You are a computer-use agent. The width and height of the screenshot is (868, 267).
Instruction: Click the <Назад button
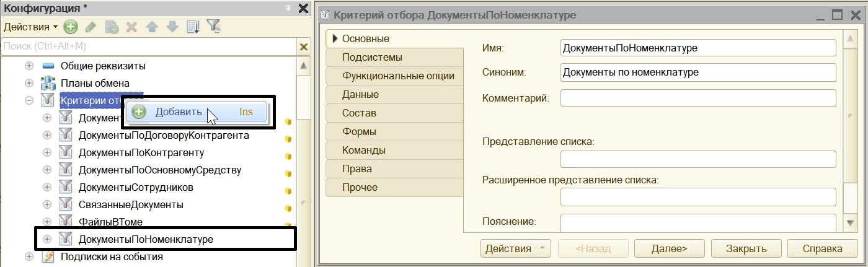(x=592, y=249)
